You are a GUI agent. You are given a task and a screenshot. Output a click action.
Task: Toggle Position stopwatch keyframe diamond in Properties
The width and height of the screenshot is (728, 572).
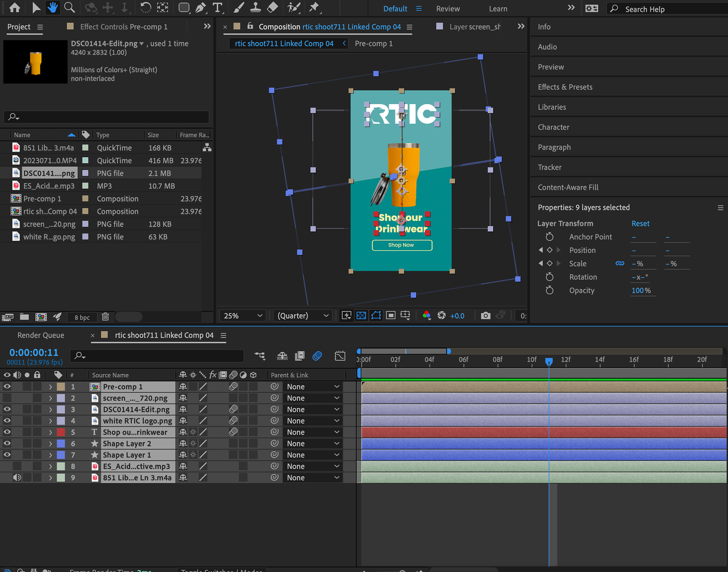pyautogui.click(x=549, y=250)
